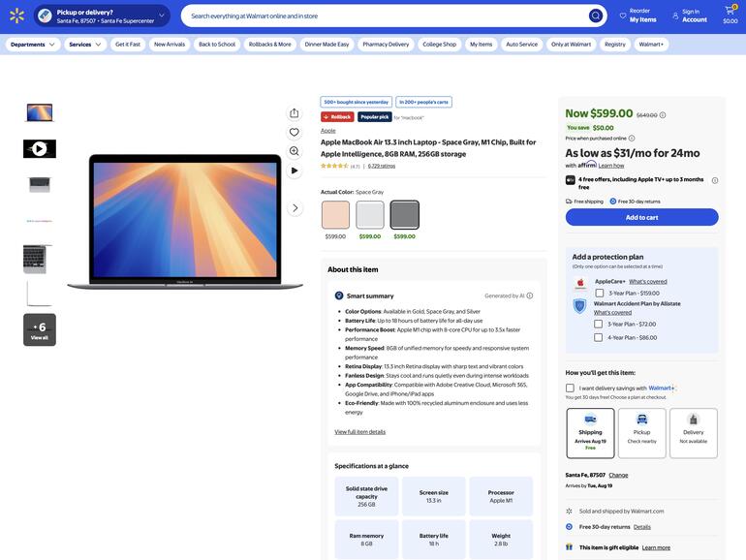Click the star rating icons

pyautogui.click(x=334, y=166)
